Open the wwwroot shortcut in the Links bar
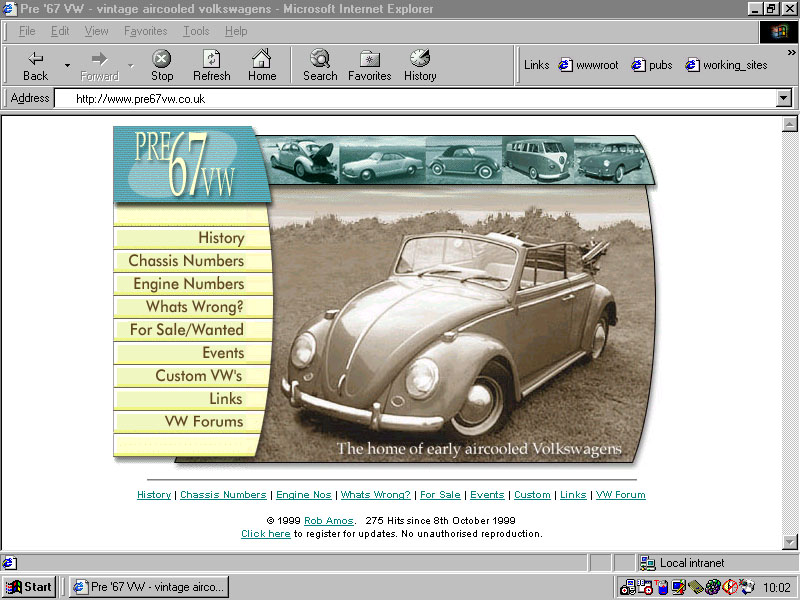The width and height of the screenshot is (800, 600). click(588, 65)
